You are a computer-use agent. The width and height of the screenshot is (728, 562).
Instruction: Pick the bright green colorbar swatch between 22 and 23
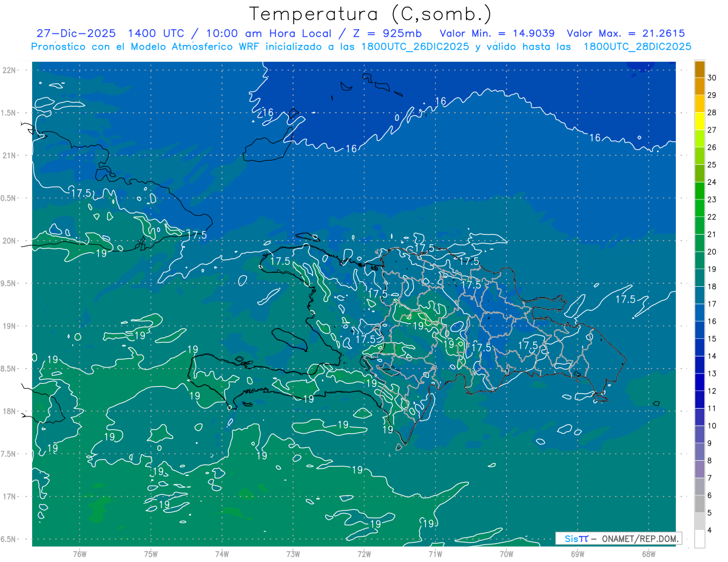(699, 209)
